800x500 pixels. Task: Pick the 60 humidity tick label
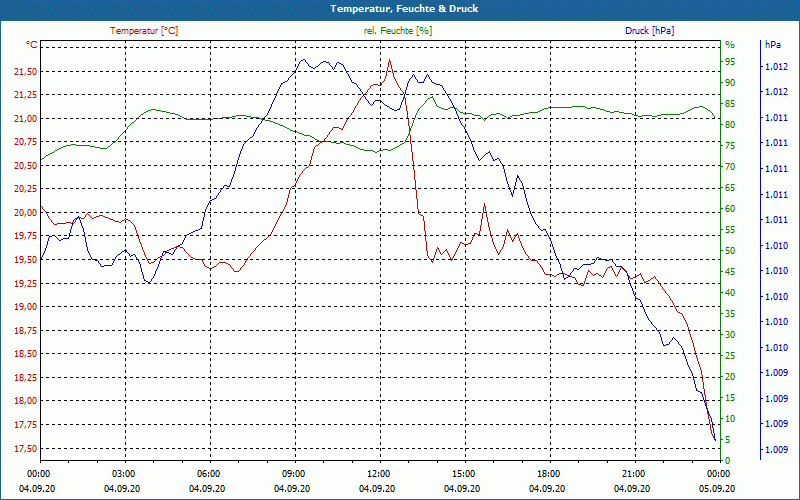730,209
